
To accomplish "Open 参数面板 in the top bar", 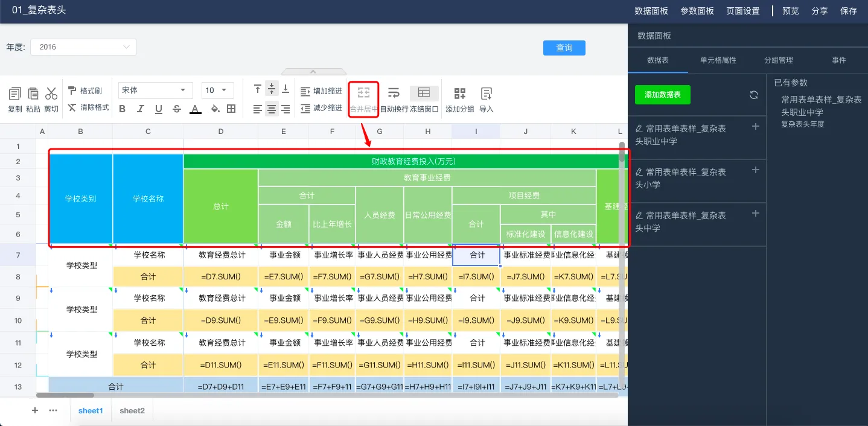I will point(697,11).
